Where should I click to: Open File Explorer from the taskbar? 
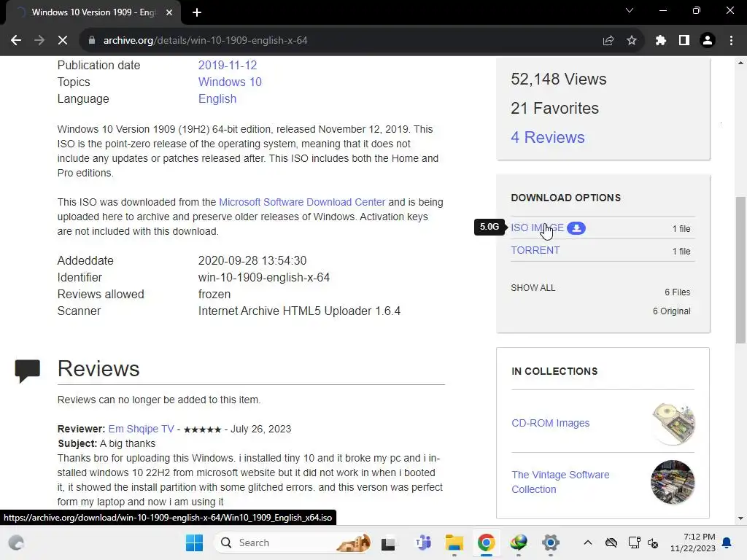(454, 542)
